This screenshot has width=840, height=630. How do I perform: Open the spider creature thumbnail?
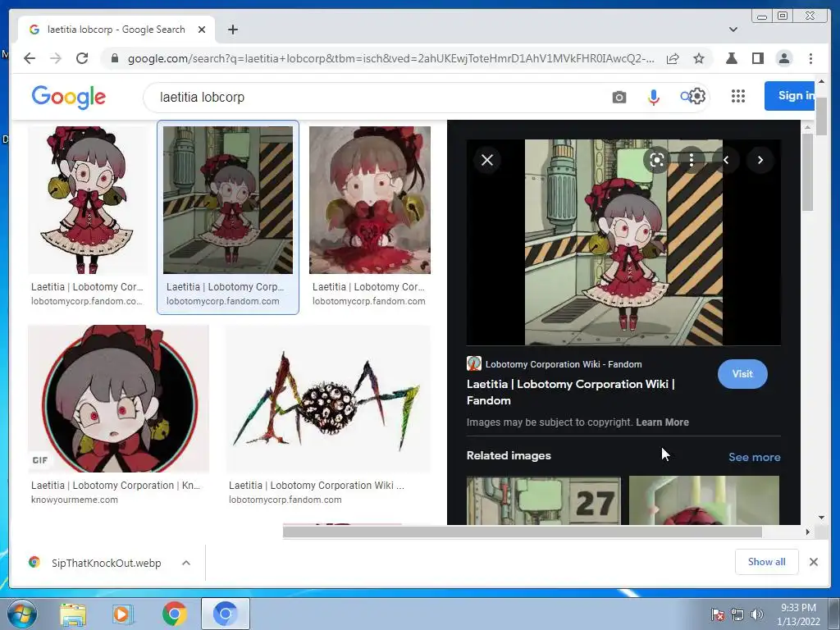pyautogui.click(x=328, y=399)
